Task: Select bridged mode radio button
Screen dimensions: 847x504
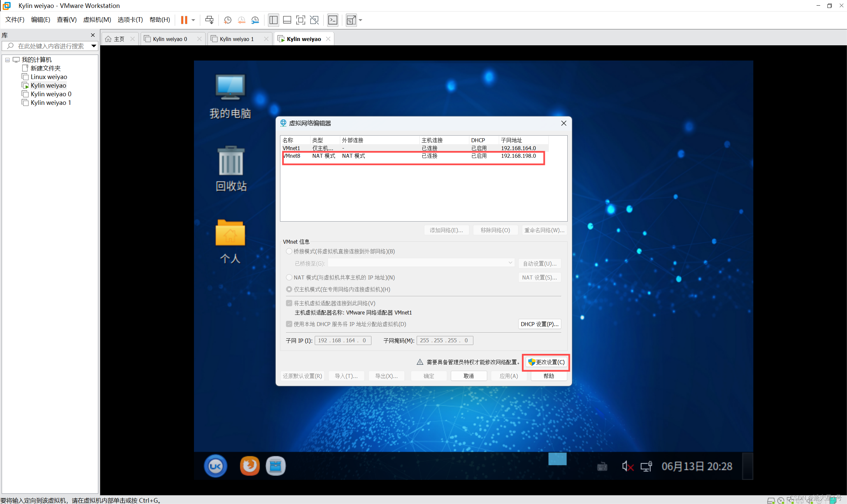Action: 289,251
